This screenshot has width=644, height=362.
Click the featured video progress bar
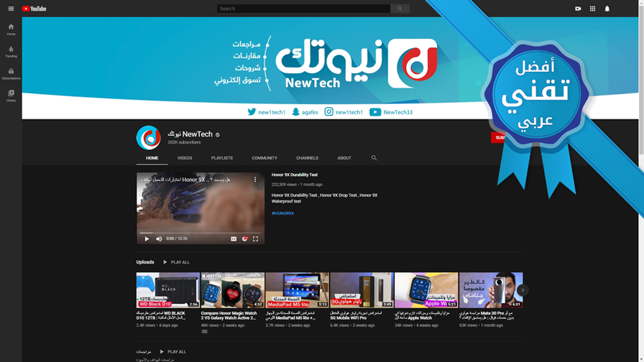tap(201, 233)
